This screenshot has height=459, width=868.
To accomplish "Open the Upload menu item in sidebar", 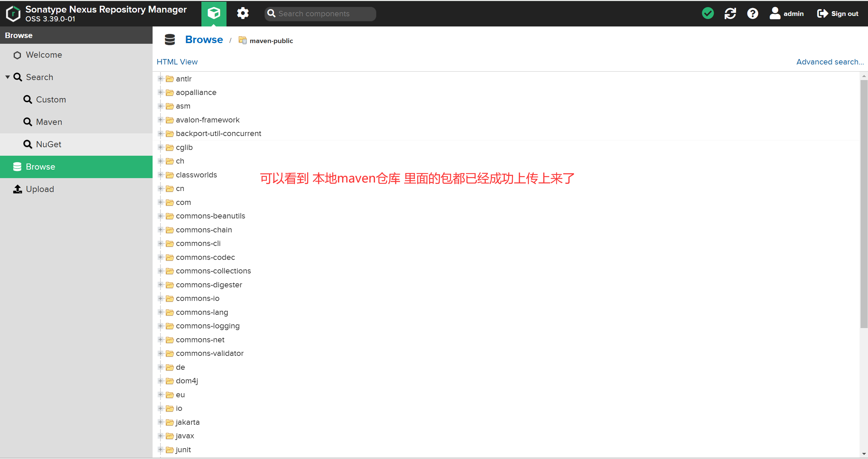I will [40, 189].
